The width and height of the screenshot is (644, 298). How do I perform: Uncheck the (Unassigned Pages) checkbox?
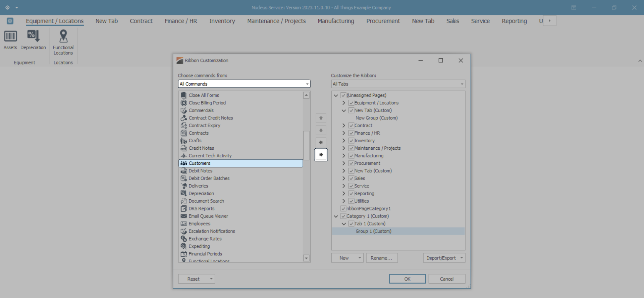tap(343, 95)
